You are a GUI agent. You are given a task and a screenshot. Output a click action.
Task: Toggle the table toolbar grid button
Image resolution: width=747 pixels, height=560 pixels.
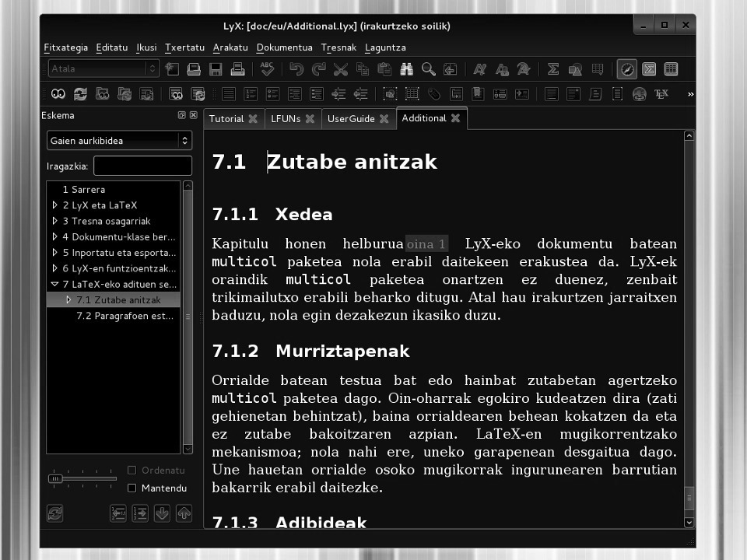pyautogui.click(x=671, y=69)
